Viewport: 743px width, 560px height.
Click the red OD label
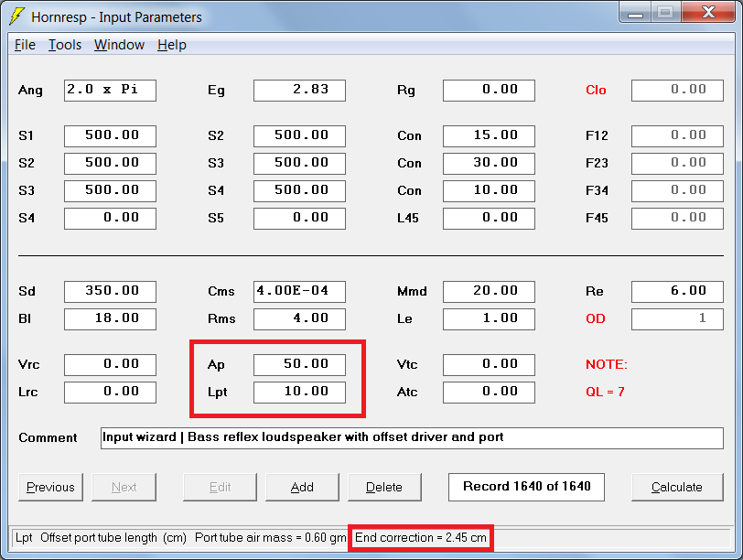coord(596,318)
